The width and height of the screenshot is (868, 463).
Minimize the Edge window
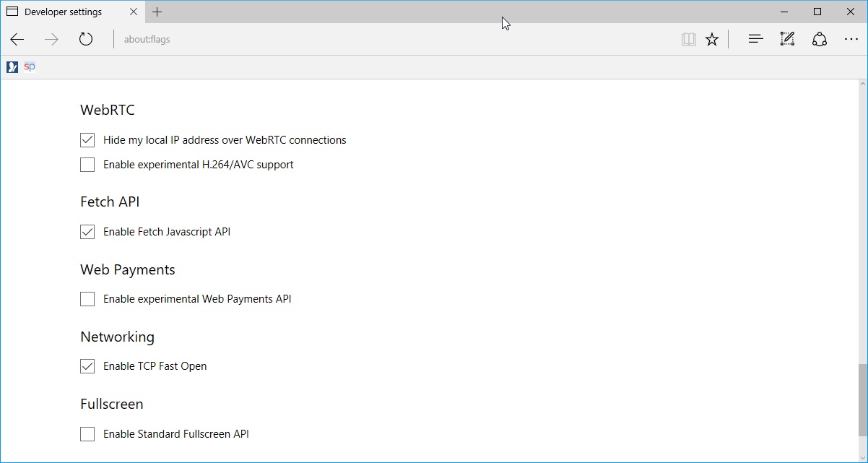point(784,12)
